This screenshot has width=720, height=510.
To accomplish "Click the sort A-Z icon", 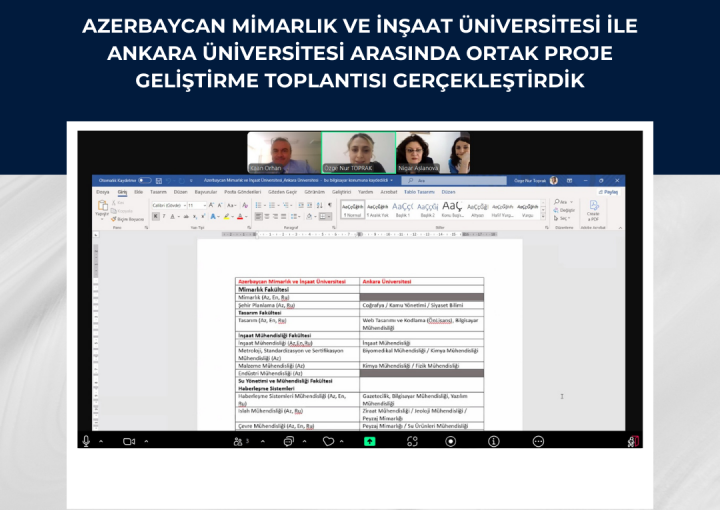I will [x=320, y=205].
